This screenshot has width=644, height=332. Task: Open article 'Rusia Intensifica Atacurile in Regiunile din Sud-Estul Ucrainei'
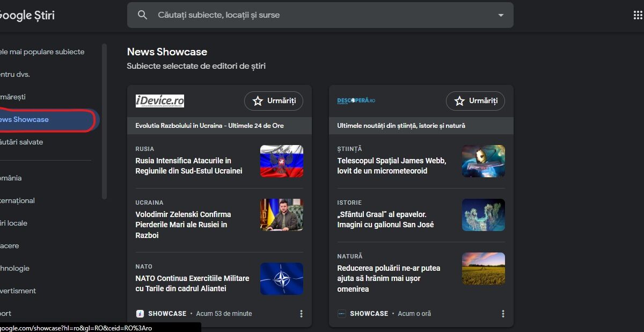(x=189, y=165)
